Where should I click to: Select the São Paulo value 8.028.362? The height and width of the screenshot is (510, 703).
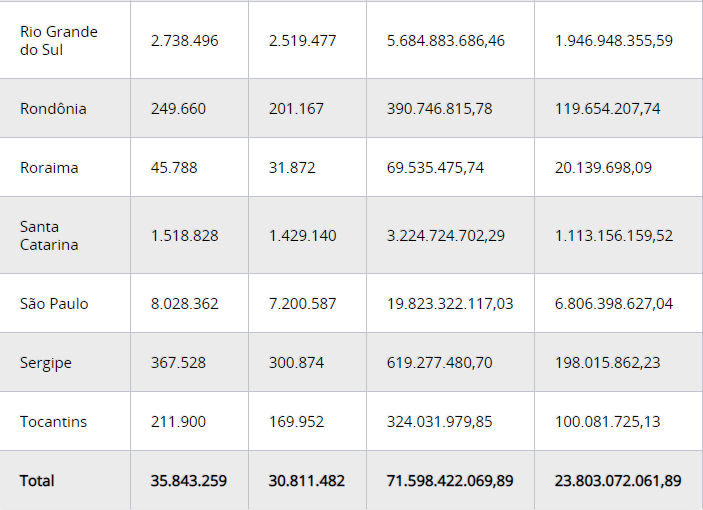(184, 304)
